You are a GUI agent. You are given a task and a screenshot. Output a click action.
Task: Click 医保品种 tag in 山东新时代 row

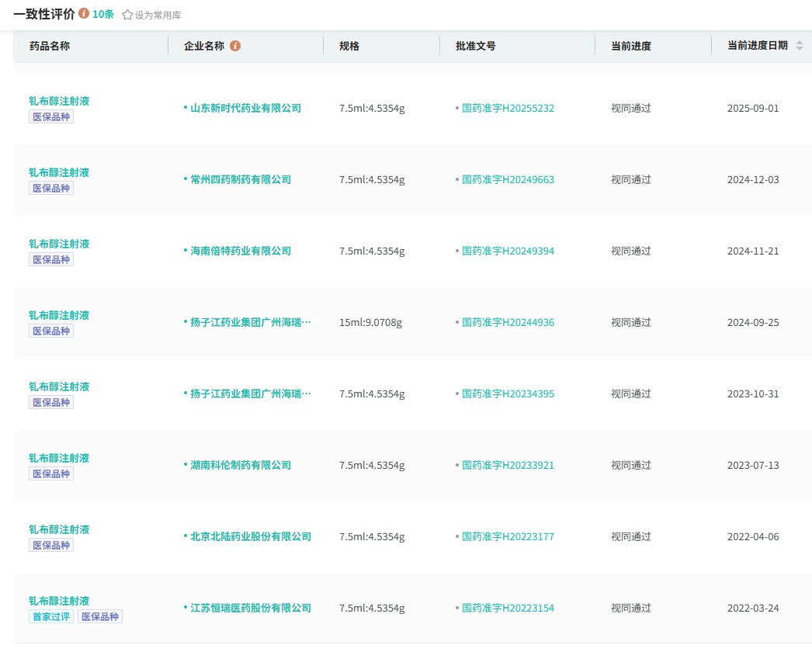51,116
